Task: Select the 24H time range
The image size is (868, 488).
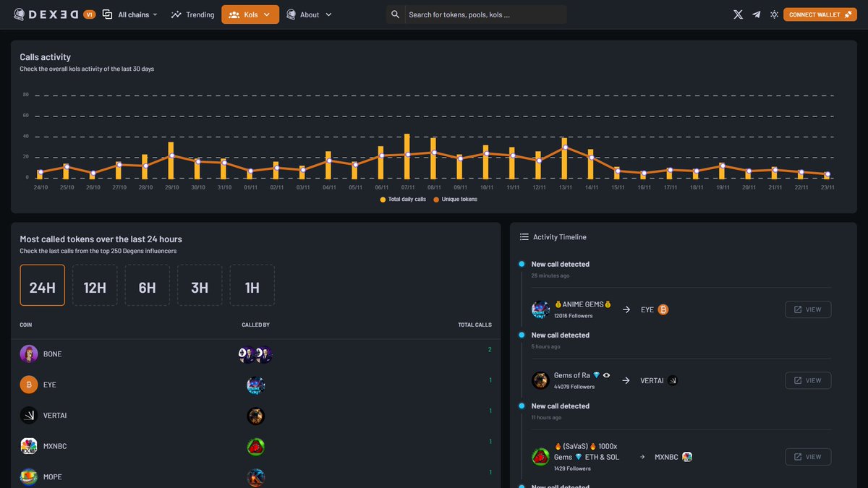Action: [43, 285]
